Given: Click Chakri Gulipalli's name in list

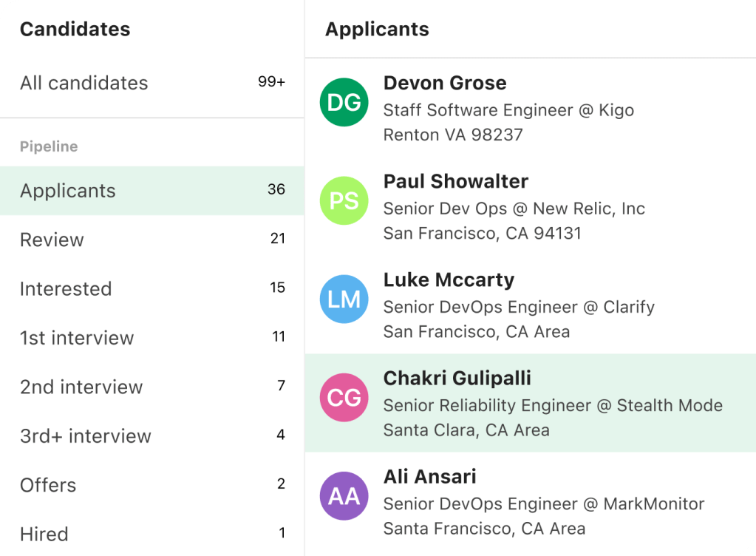Looking at the screenshot, I should tap(457, 378).
